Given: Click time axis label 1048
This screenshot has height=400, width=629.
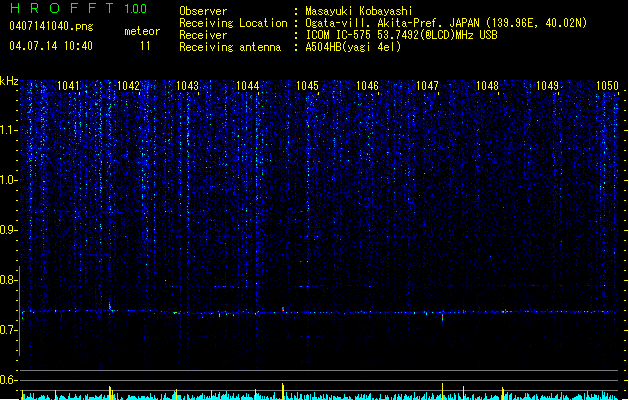Looking at the screenshot, I should coord(487,85).
